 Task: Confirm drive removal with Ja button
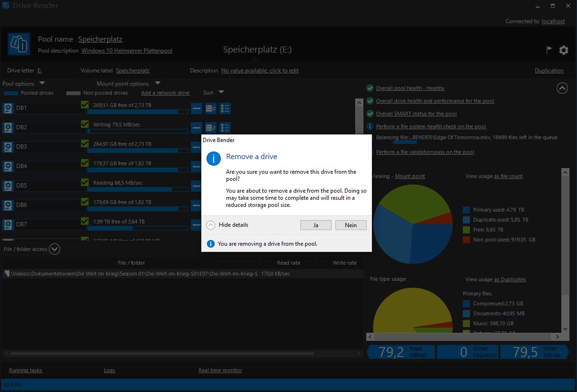pyautogui.click(x=316, y=225)
